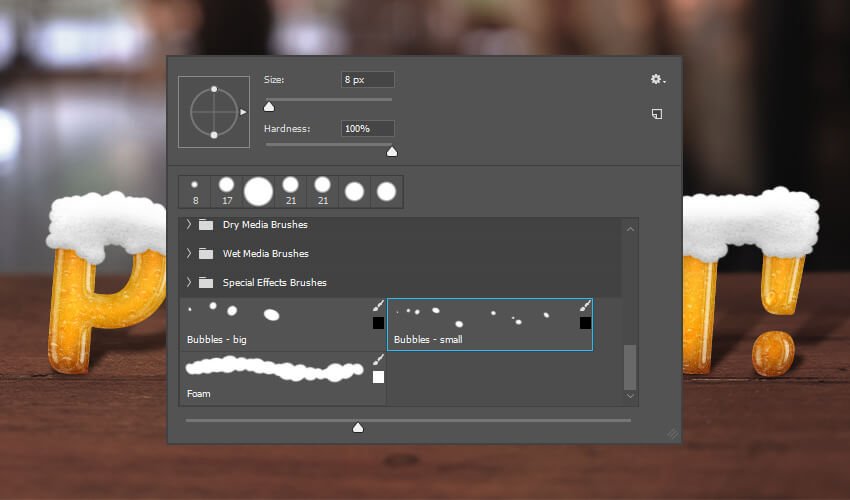Screen dimensions: 850x500
Task: Click the Special Effects Brushes folder icon
Action: click(206, 283)
